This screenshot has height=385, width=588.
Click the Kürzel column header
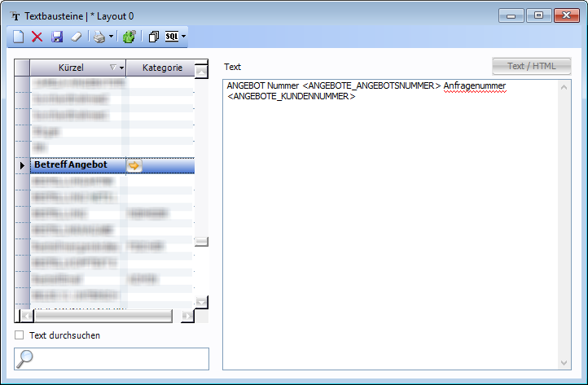coord(72,68)
